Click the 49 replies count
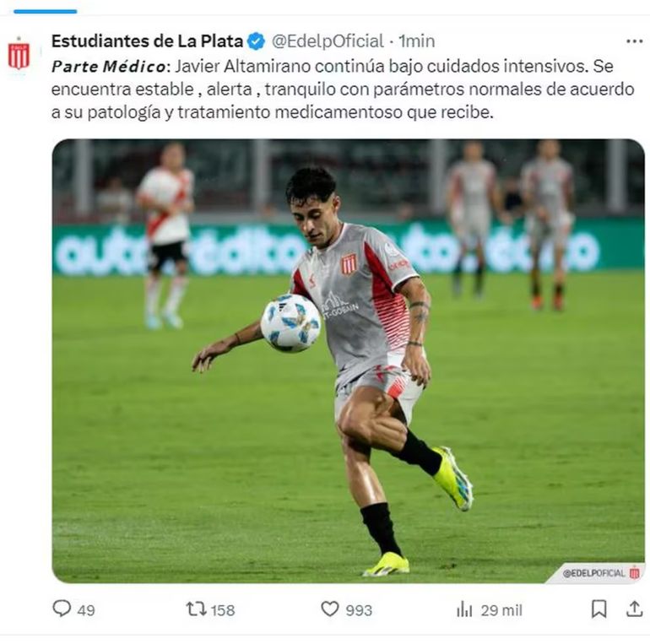The image size is (650, 644). click(86, 610)
